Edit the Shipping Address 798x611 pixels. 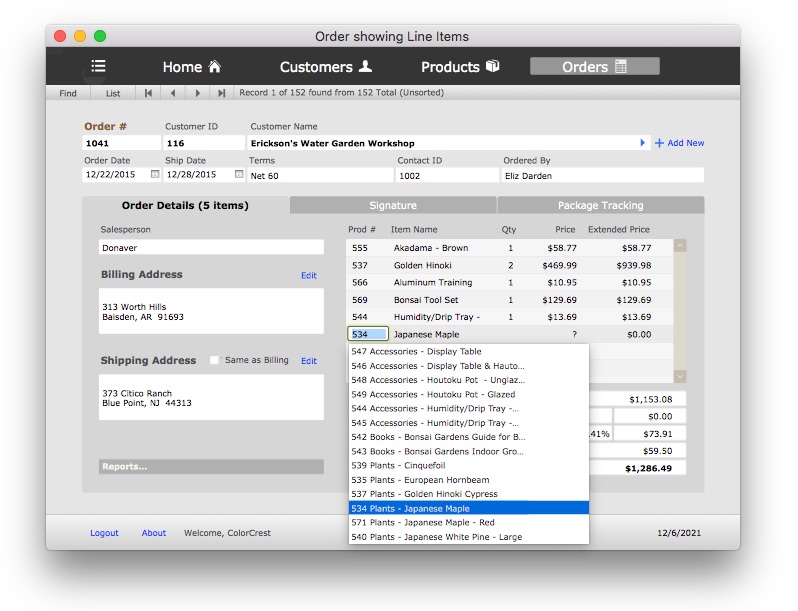tap(308, 361)
